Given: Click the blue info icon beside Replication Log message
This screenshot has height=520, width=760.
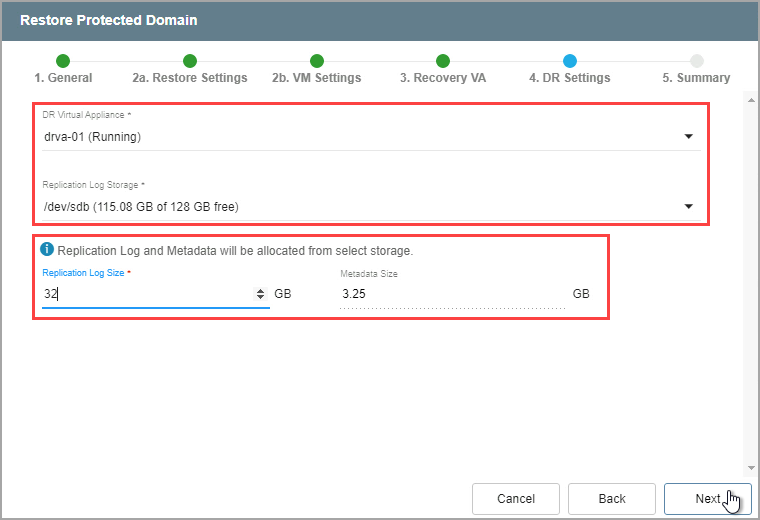Looking at the screenshot, I should [x=47, y=250].
